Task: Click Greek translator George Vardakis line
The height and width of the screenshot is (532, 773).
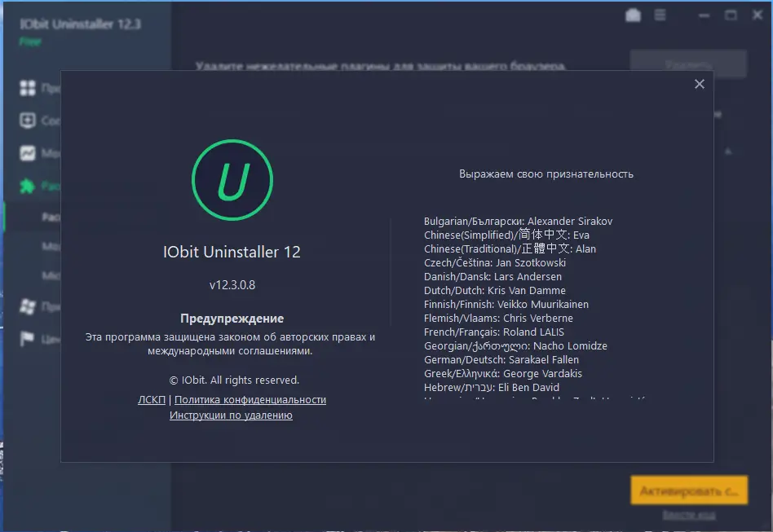Action: tap(503, 373)
